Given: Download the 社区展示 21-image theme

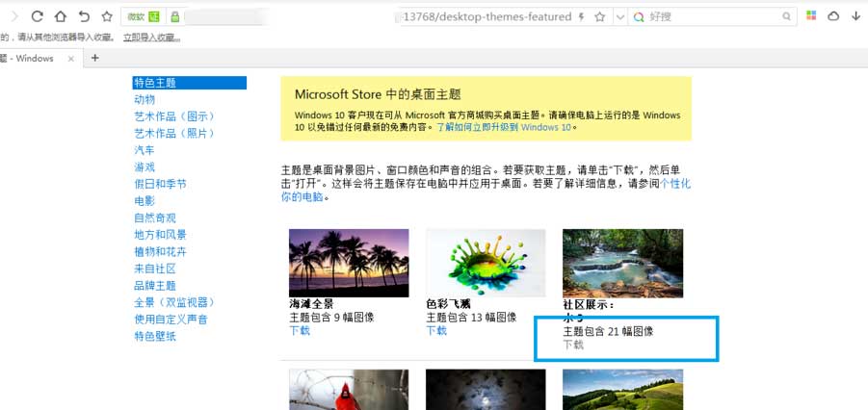Looking at the screenshot, I should [x=573, y=345].
